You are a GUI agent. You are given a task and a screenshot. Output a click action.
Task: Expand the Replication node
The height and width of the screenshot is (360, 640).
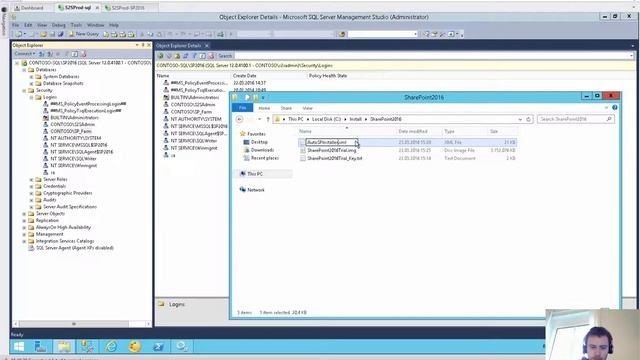pyautogui.click(x=24, y=220)
